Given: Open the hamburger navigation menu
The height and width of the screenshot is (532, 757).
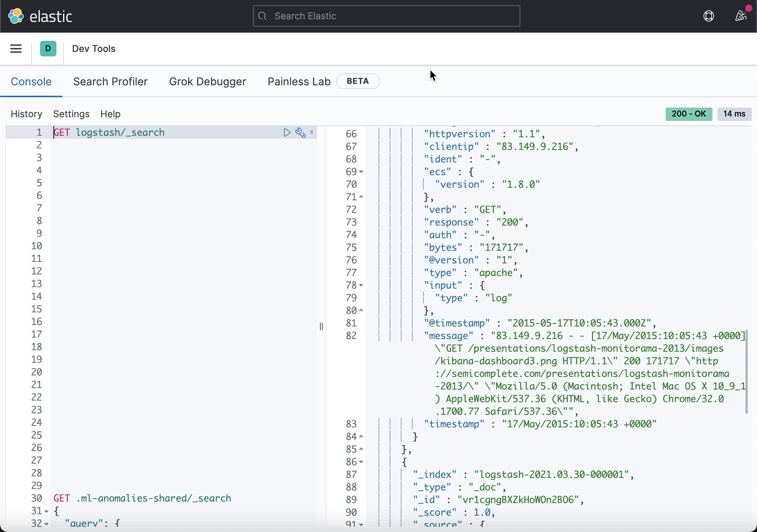Looking at the screenshot, I should pyautogui.click(x=16, y=49).
